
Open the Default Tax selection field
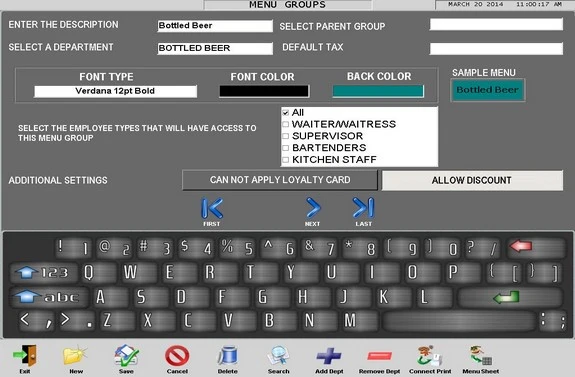(x=496, y=48)
